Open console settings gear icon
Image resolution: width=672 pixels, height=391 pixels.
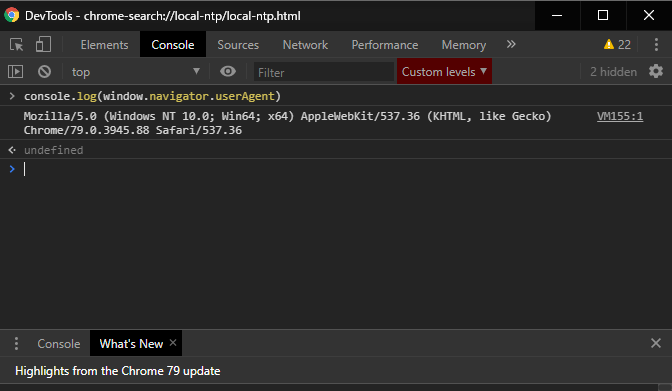point(656,71)
